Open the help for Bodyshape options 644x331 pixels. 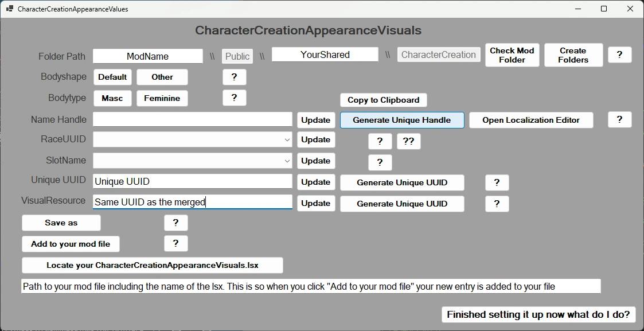[234, 77]
